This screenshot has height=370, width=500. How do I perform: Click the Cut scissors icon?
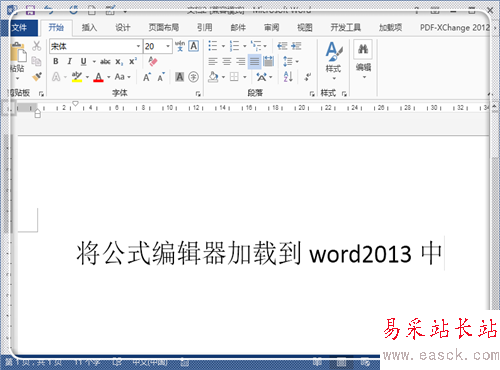pyautogui.click(x=36, y=46)
